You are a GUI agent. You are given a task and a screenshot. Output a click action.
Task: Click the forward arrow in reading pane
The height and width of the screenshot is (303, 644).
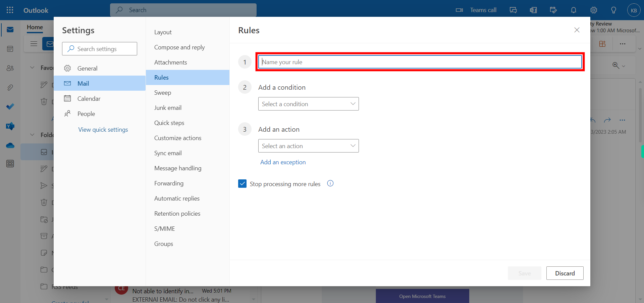pyautogui.click(x=607, y=120)
